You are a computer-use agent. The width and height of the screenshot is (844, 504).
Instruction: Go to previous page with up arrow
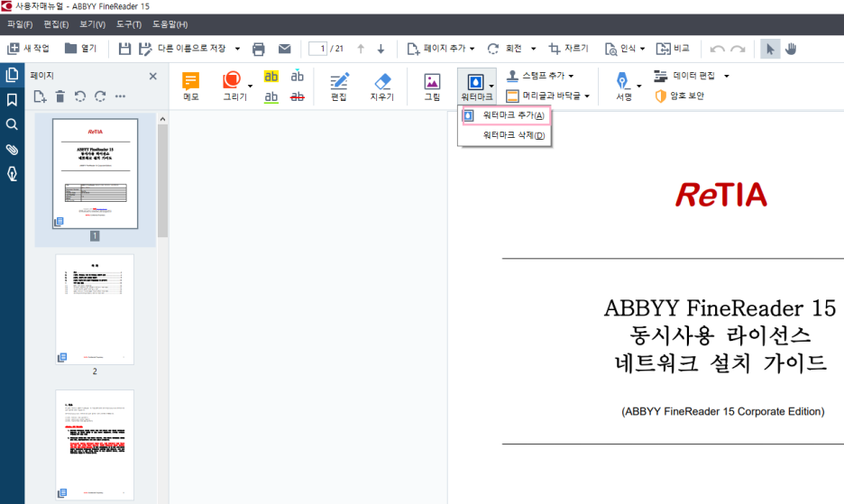361,49
